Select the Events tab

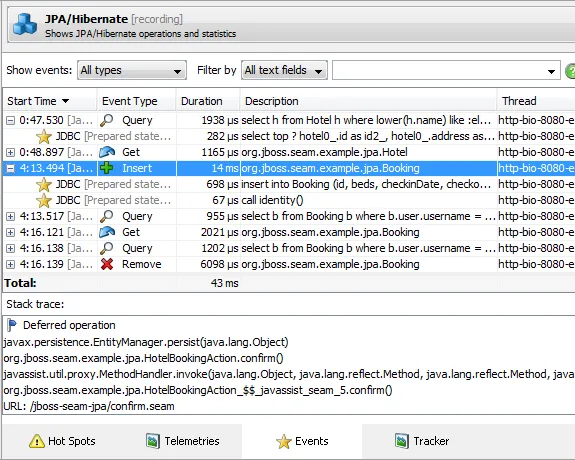(302, 441)
